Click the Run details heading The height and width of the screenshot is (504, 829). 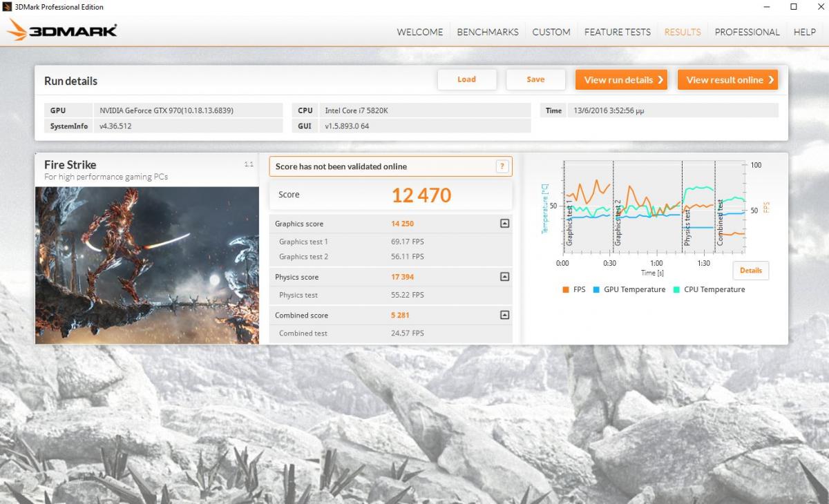click(x=71, y=81)
